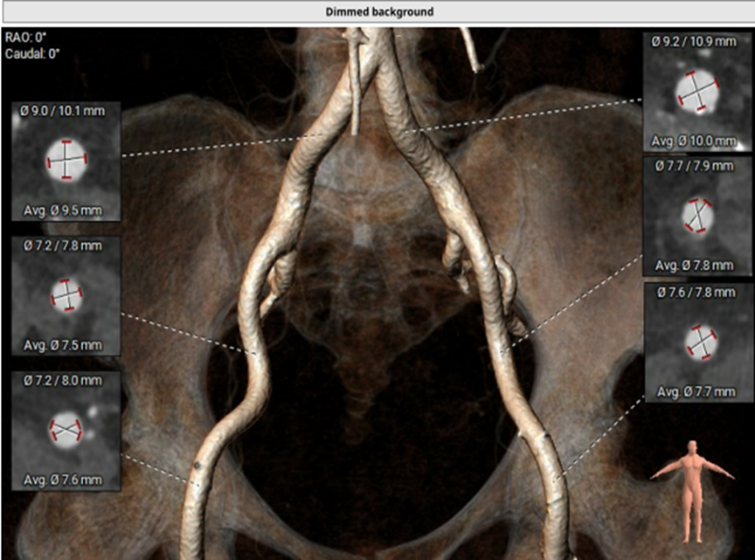Click the Ø 7.2 / 7.8 mm diameter label
This screenshot has width=755, height=560.
pyautogui.click(x=65, y=246)
